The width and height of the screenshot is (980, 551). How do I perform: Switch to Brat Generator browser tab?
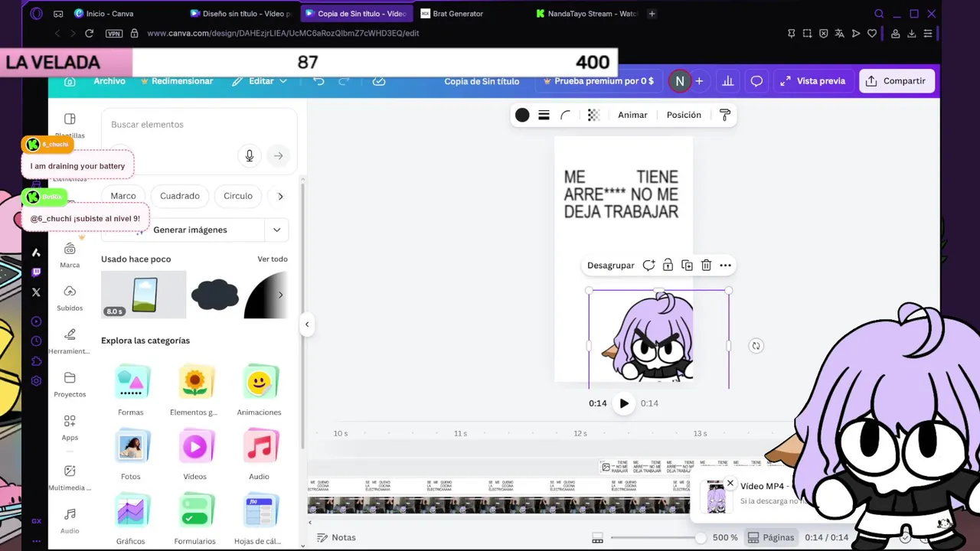tap(458, 14)
